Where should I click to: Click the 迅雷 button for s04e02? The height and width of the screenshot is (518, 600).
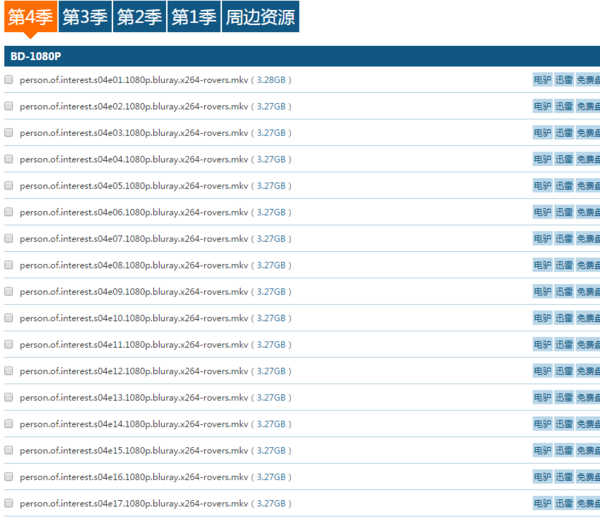pos(564,106)
